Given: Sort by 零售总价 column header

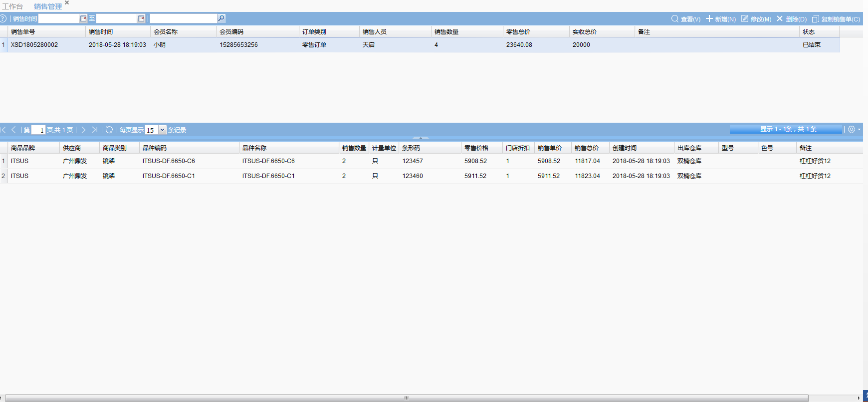Looking at the screenshot, I should [x=536, y=31].
